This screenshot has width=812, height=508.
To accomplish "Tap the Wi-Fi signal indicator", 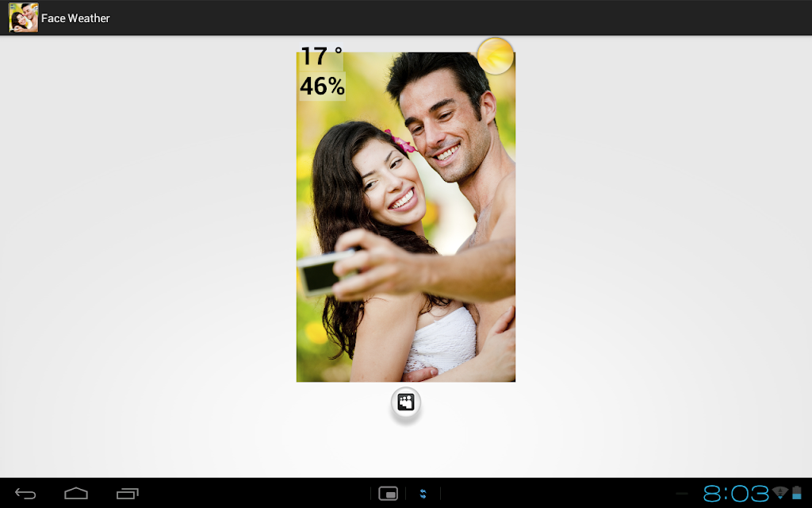I will 780,492.
